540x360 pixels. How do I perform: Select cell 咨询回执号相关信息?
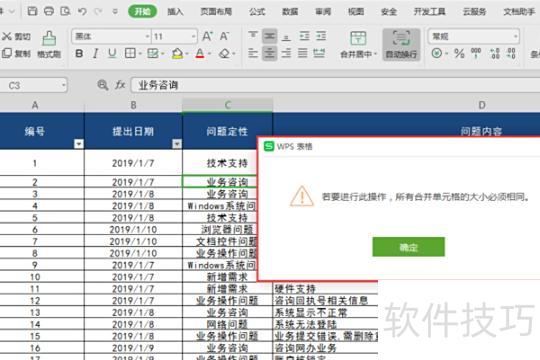tap(325, 301)
